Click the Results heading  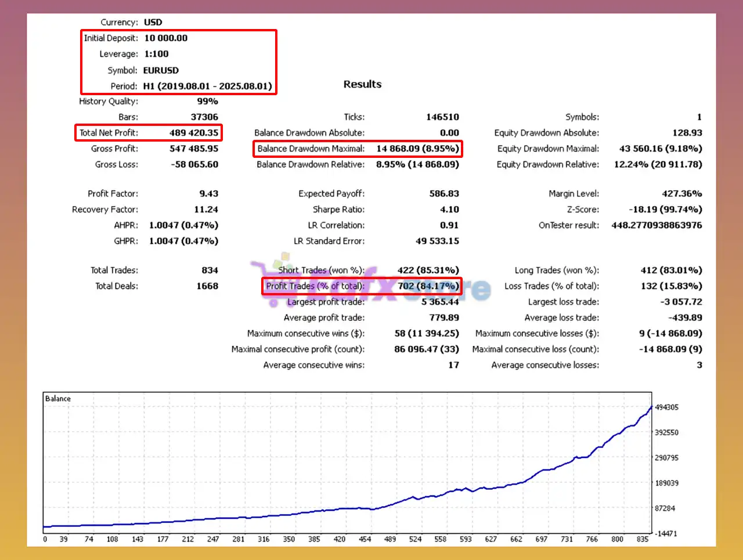pos(362,84)
